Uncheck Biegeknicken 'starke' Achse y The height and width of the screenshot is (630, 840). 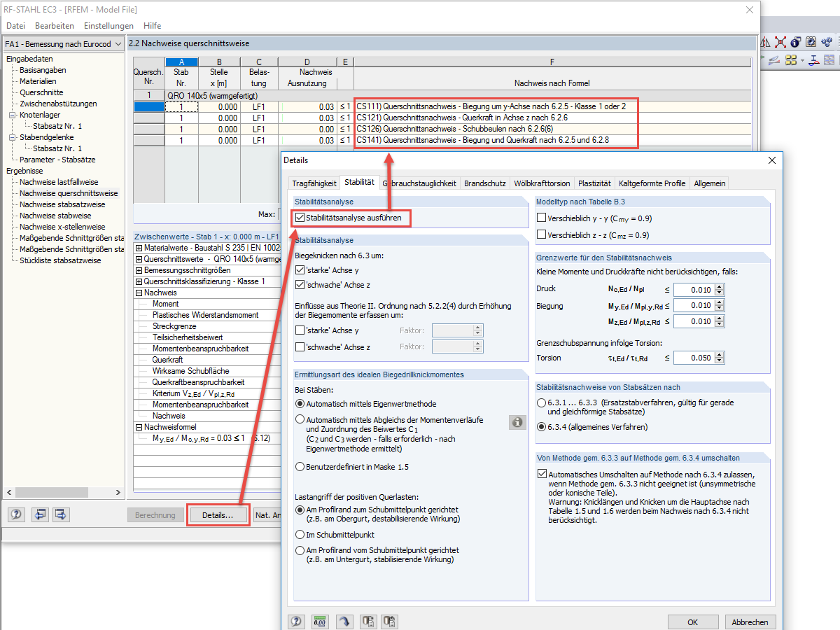point(300,269)
